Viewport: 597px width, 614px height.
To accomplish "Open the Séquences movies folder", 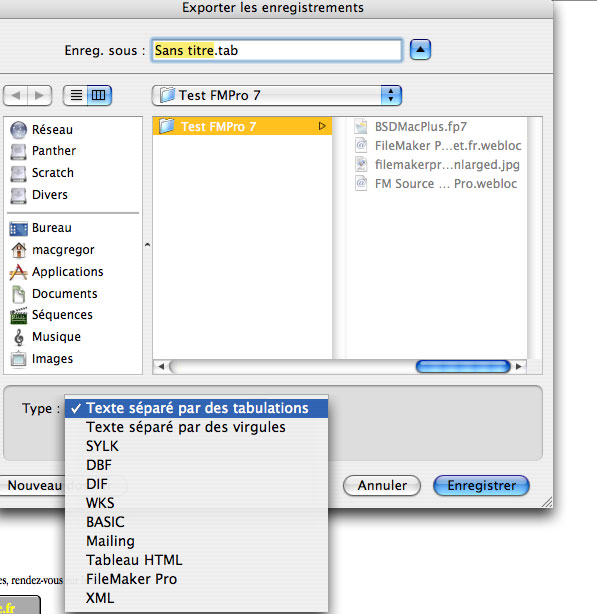I will 51,315.
